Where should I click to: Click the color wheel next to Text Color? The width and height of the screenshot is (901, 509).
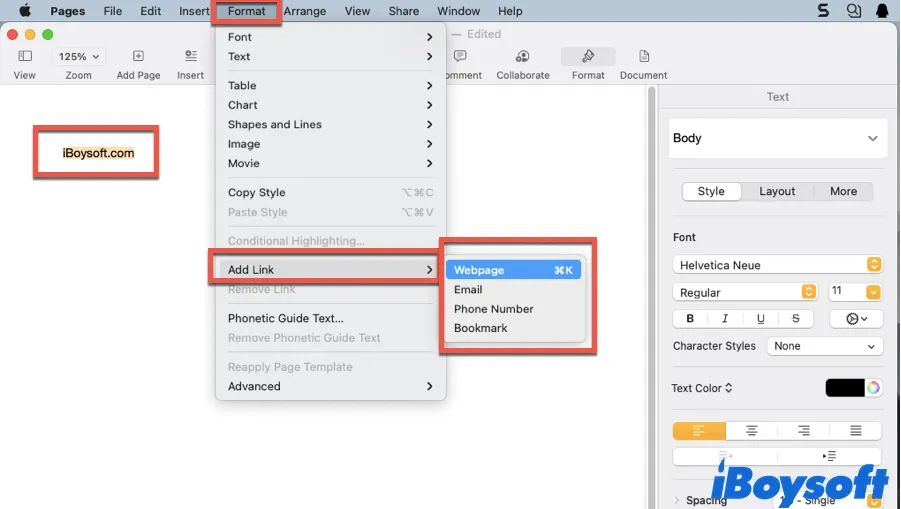[x=873, y=388]
